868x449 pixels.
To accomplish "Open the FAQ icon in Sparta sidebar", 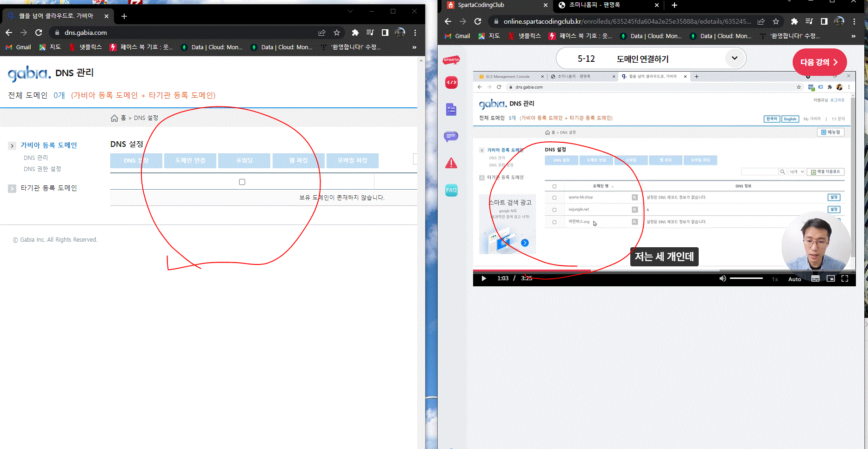I will (451, 190).
